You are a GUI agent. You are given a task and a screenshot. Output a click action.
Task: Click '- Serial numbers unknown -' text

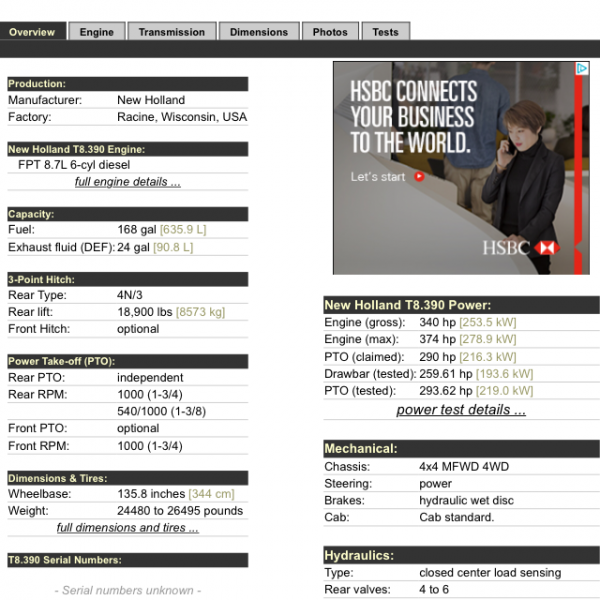pyautogui.click(x=128, y=590)
